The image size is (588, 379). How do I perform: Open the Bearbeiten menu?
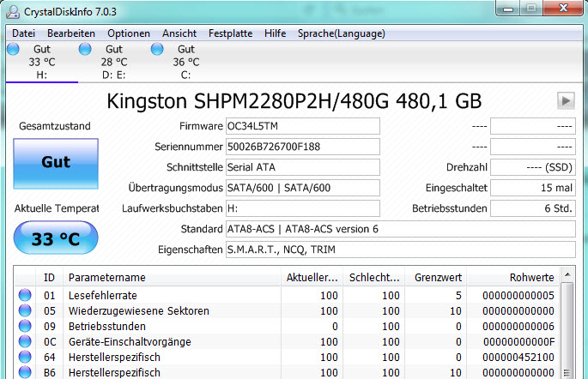(x=71, y=33)
